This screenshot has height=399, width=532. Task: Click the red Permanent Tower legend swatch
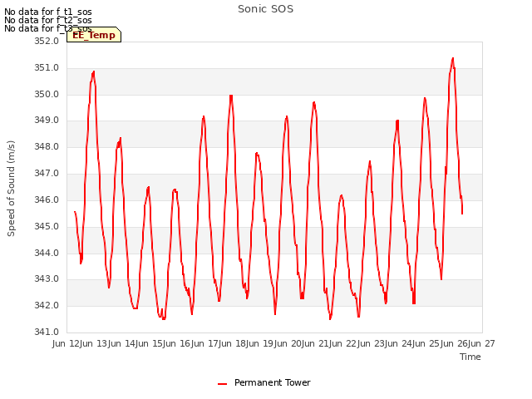pos(222,384)
